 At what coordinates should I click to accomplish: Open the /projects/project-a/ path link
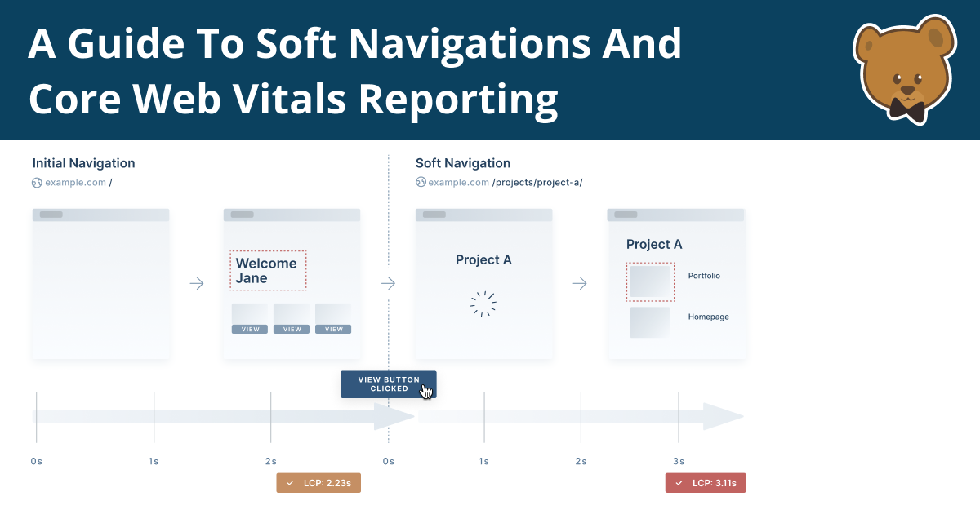(x=537, y=182)
